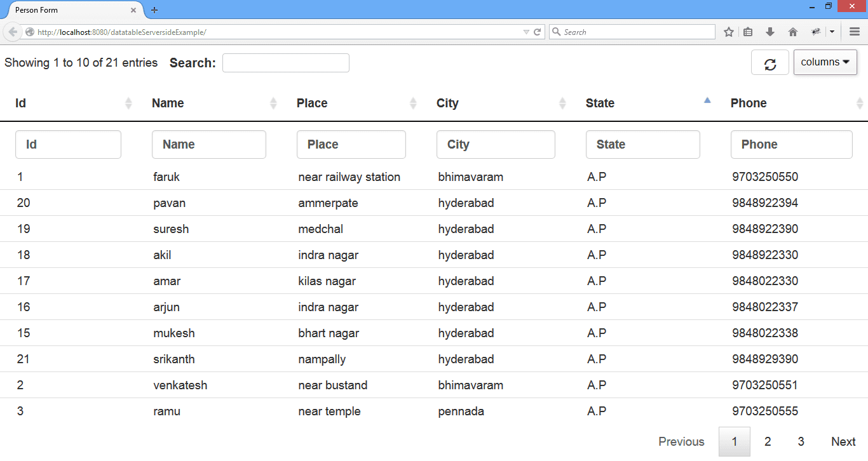Expand the address bar history dropdown
868x461 pixels.
click(x=525, y=31)
